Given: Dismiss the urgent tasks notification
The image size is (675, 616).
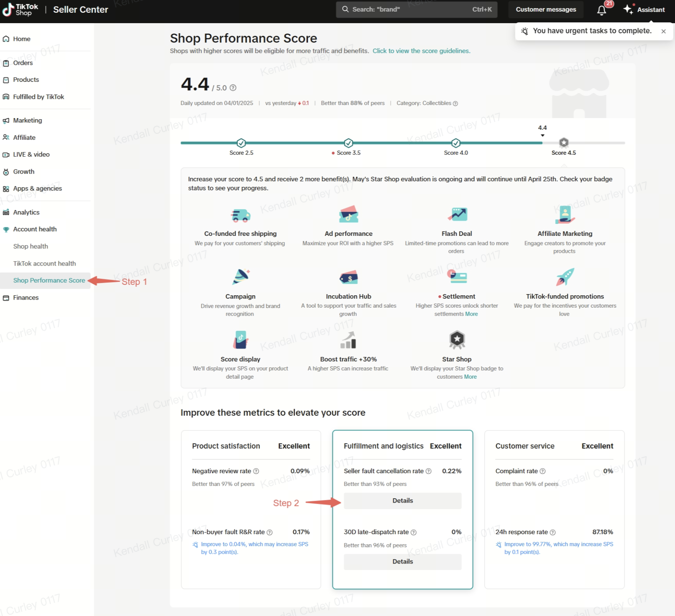Looking at the screenshot, I should 663,31.
